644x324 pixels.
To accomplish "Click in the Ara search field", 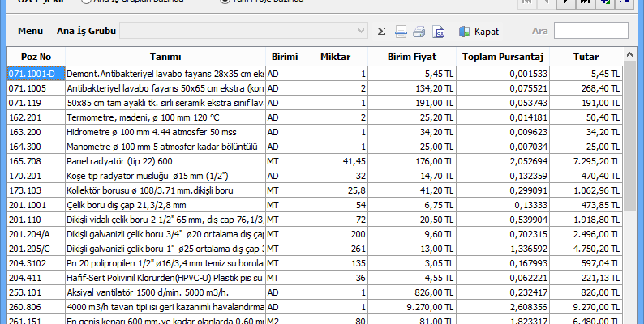I will tap(590, 32).
